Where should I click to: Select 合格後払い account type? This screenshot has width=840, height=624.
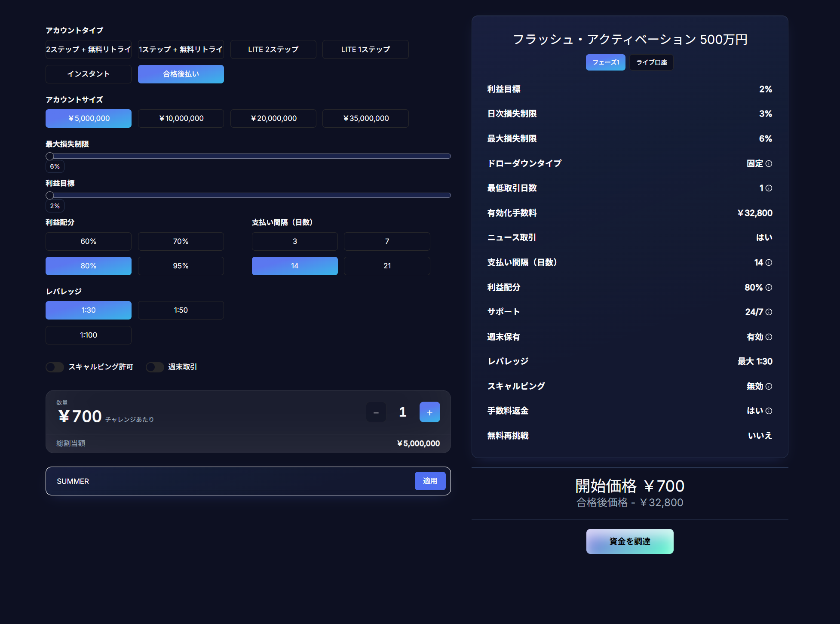click(181, 74)
